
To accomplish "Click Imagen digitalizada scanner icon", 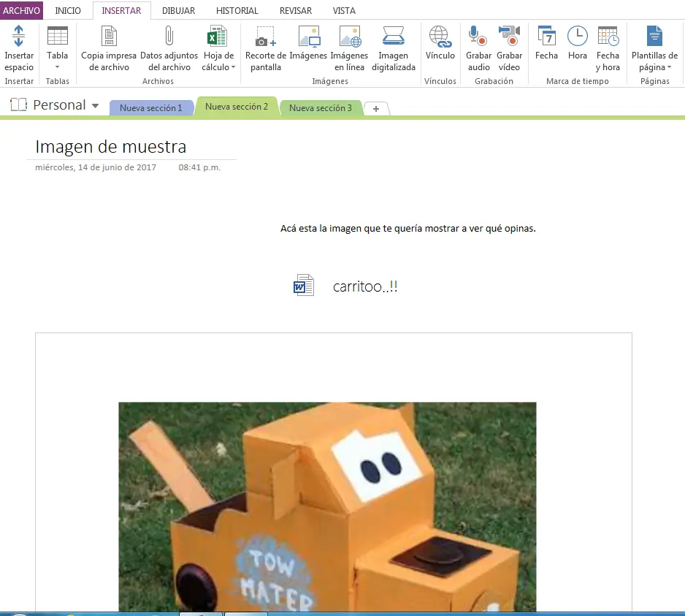I will 393,36.
